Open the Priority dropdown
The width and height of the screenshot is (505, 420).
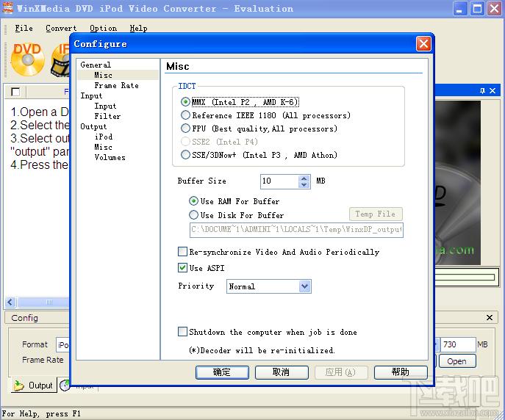click(304, 286)
